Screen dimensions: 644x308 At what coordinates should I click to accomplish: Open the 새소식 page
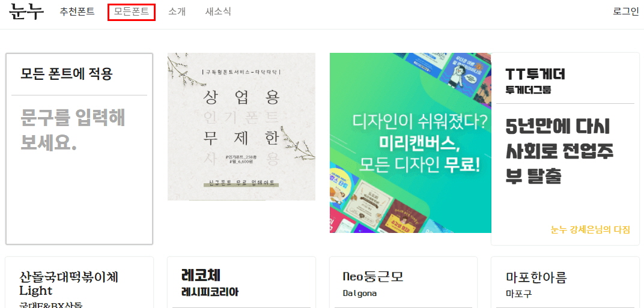pos(218,11)
